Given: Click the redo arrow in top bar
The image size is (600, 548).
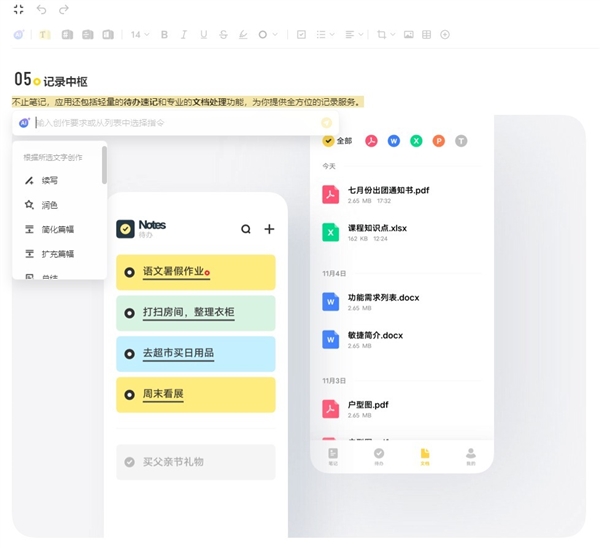Looking at the screenshot, I should (64, 9).
